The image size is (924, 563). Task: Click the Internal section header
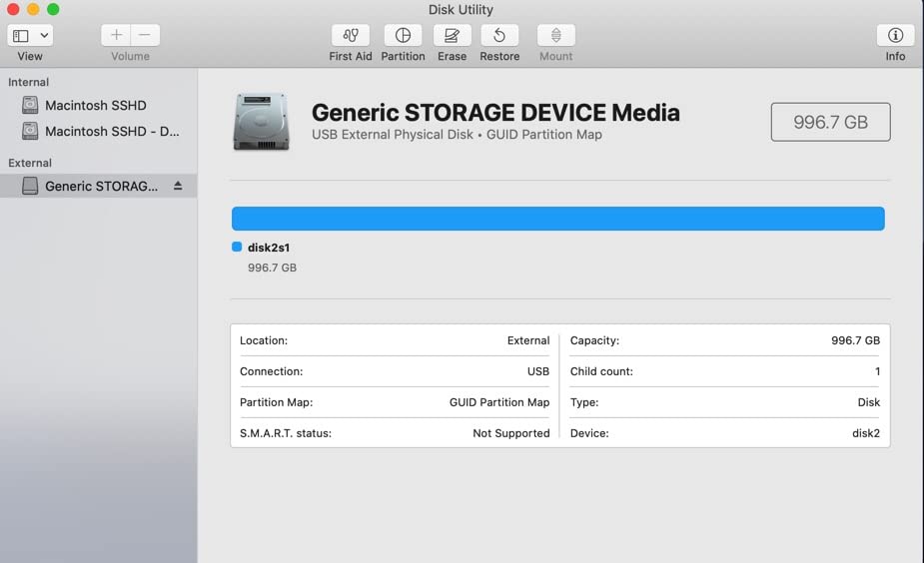click(28, 82)
